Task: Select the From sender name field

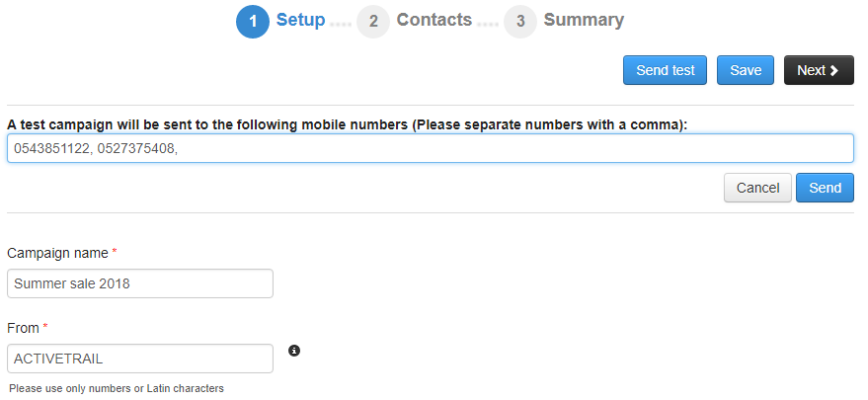Action: click(x=139, y=359)
